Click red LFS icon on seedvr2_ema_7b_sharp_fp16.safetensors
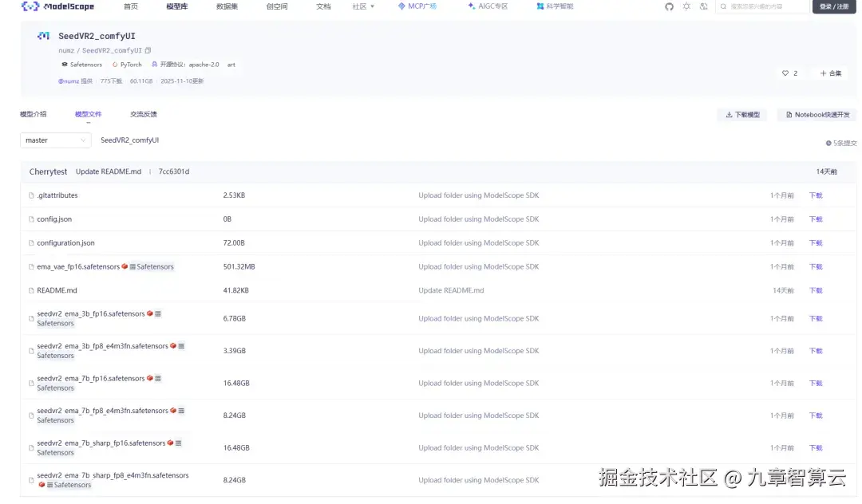 pos(170,443)
